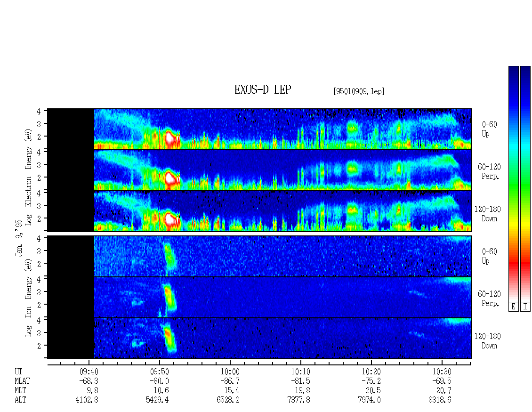The image size is (532, 412).
Task: Click the 120-180 Down label beside ion panel
Action: (x=488, y=341)
